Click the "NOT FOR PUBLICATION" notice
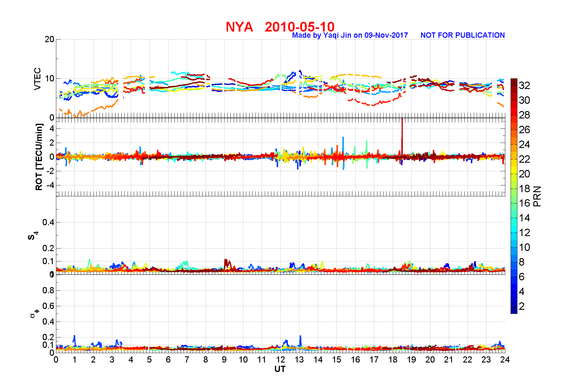 click(x=463, y=35)
